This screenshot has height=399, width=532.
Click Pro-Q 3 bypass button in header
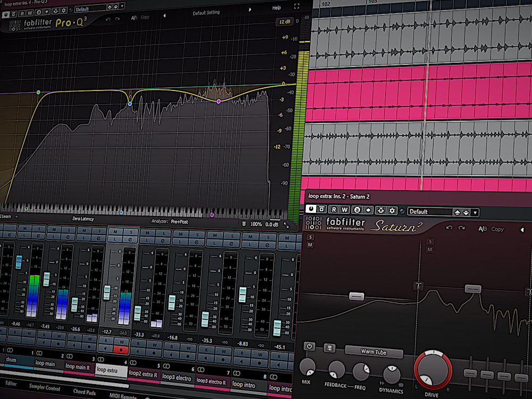coord(14,14)
